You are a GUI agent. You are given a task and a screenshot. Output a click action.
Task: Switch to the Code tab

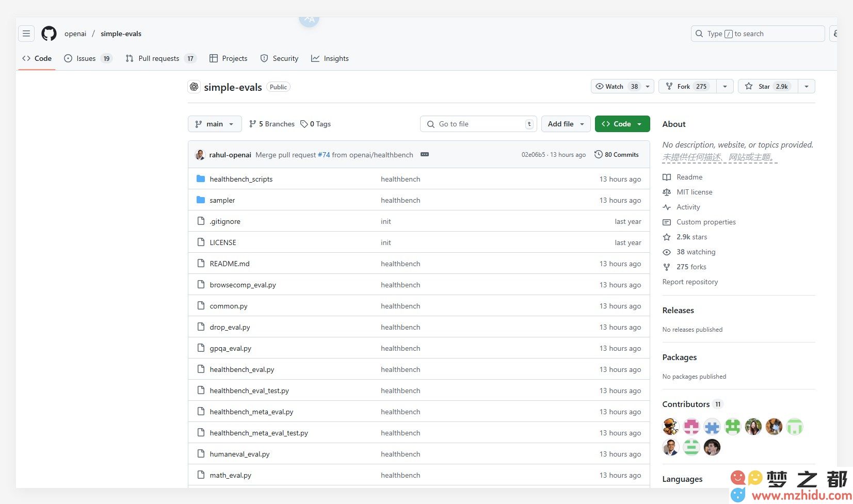click(37, 58)
